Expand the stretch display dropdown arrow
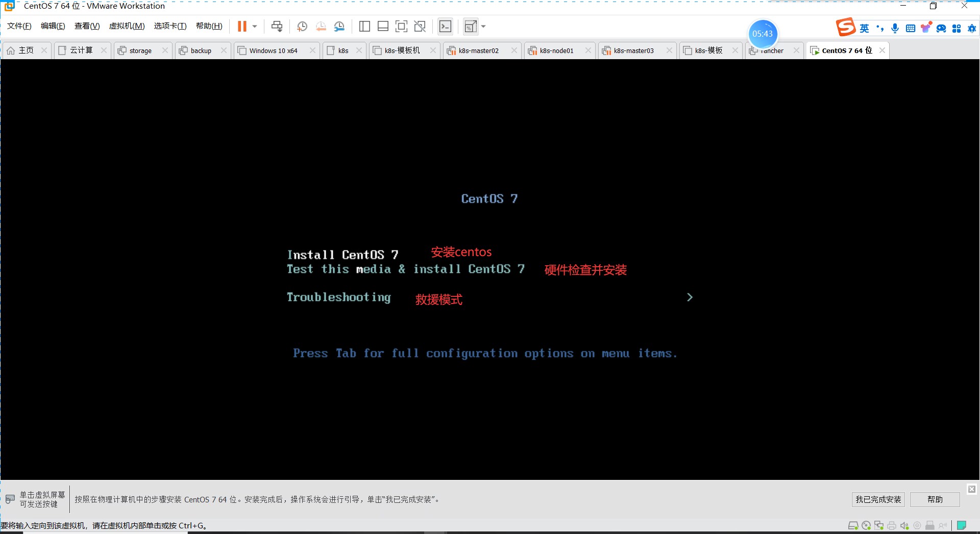The width and height of the screenshot is (980, 534). click(x=483, y=27)
